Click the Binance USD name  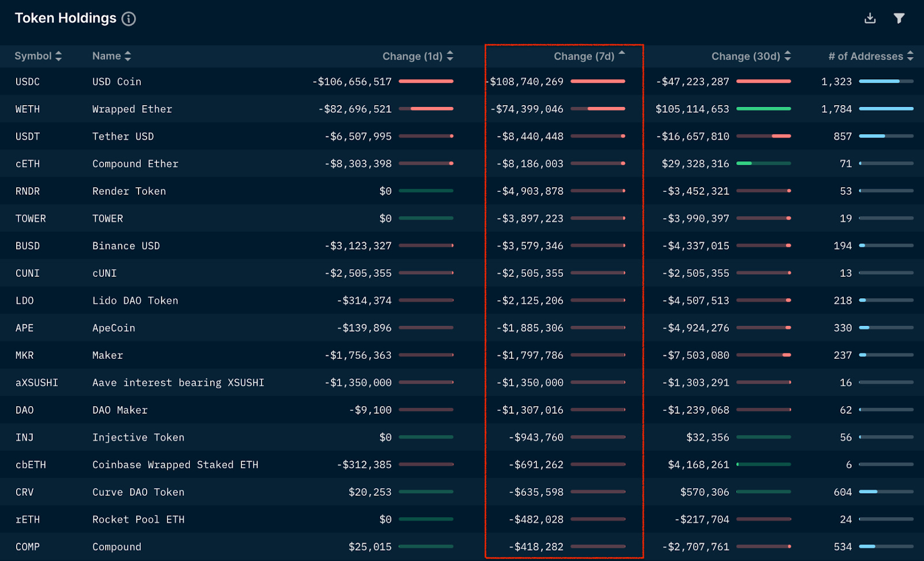pos(126,246)
